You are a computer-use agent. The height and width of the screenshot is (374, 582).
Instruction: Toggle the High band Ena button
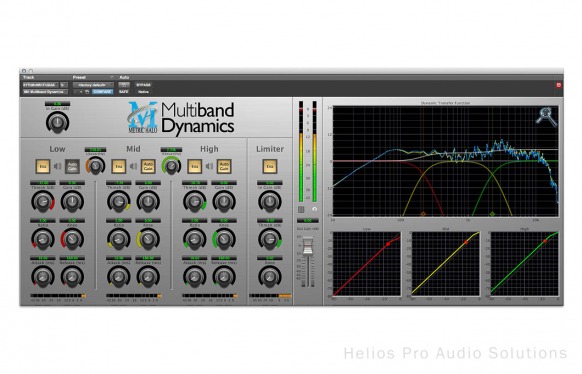[x=194, y=166]
